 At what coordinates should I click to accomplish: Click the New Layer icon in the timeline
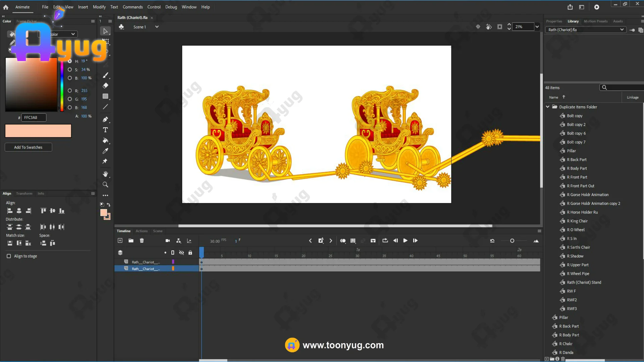click(120, 241)
